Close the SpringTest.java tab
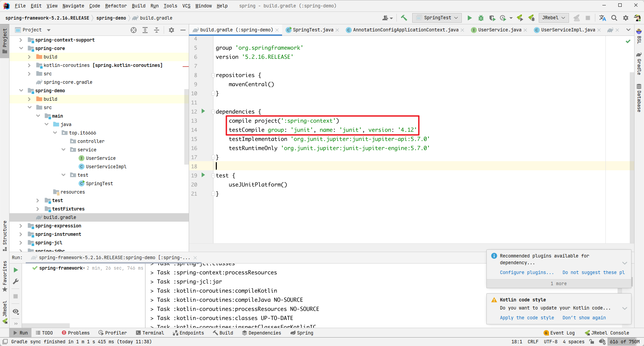This screenshot has width=644, height=346. 337,30
